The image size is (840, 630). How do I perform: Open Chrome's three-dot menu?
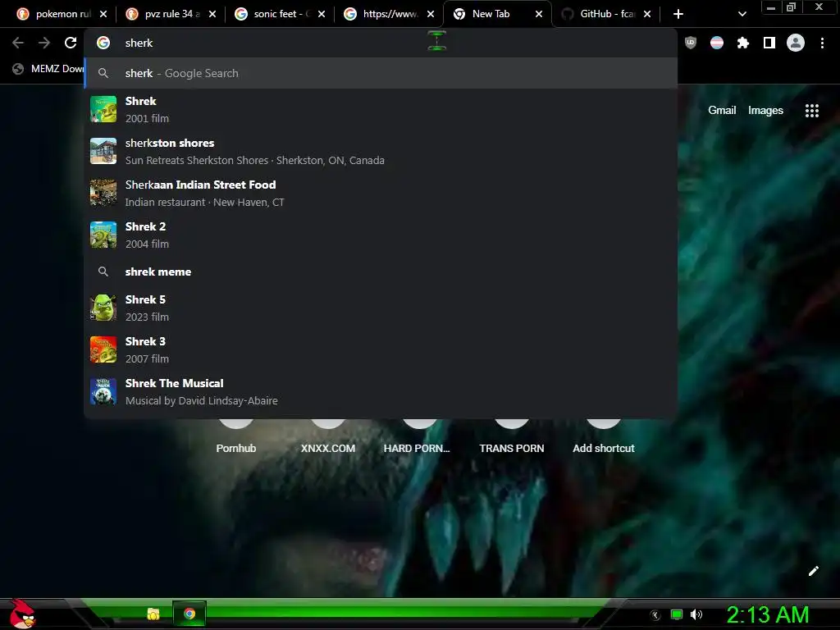coord(822,43)
